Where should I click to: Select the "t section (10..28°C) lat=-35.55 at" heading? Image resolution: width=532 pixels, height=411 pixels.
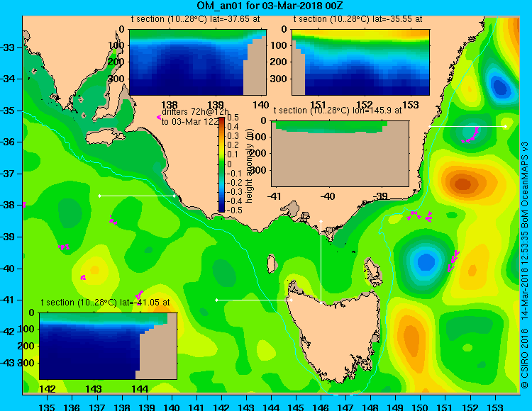(x=358, y=19)
